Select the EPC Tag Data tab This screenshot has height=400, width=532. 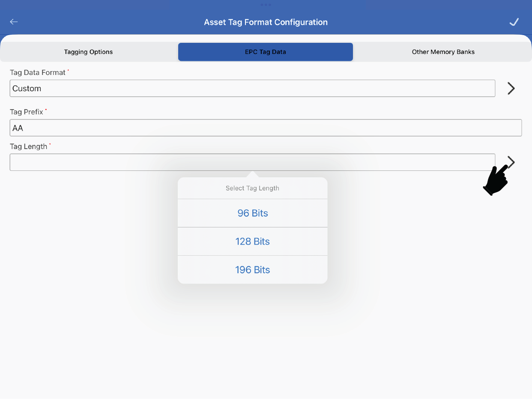[x=266, y=52]
